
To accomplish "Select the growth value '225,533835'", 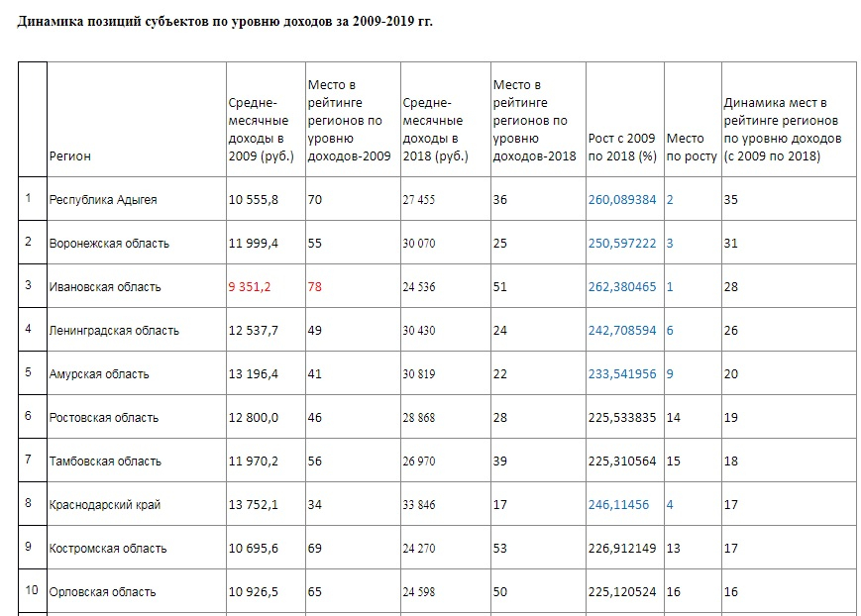I will [622, 418].
